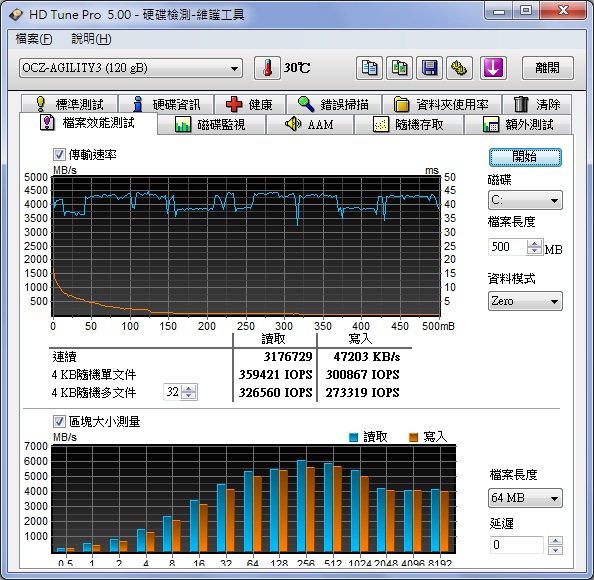594x580 pixels.
Task: Open the options tools icon
Action: (x=459, y=68)
